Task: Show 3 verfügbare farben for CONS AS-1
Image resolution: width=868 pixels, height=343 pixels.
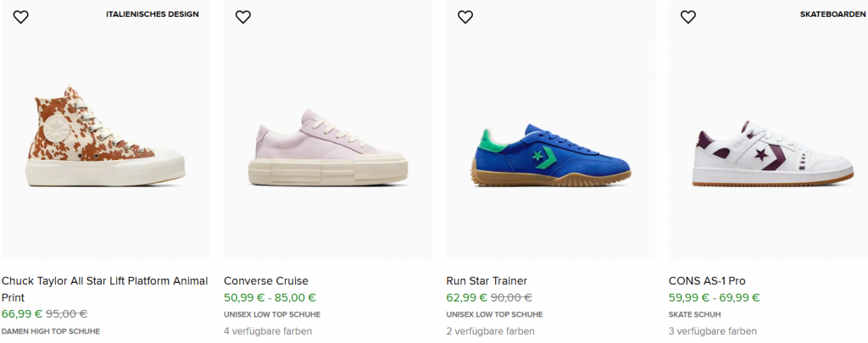Action: pos(712,331)
